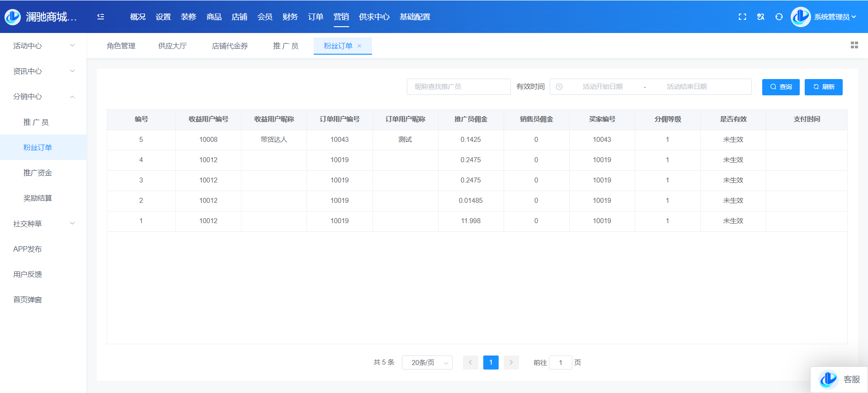This screenshot has height=393, width=868.
Task: Click the 查询 search button
Action: pos(780,87)
